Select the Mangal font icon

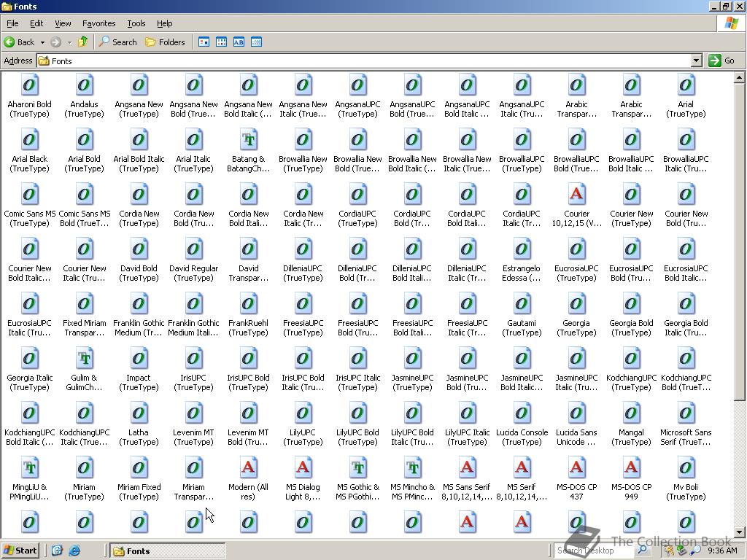pyautogui.click(x=631, y=414)
